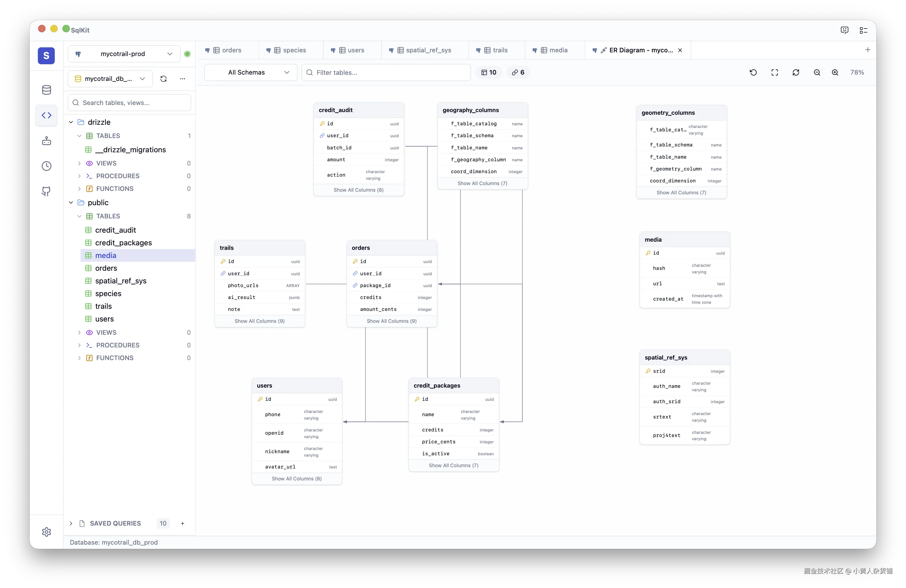906x588 pixels.
Task: Expand the drizzle FUNCTIONS group
Action: click(79, 189)
